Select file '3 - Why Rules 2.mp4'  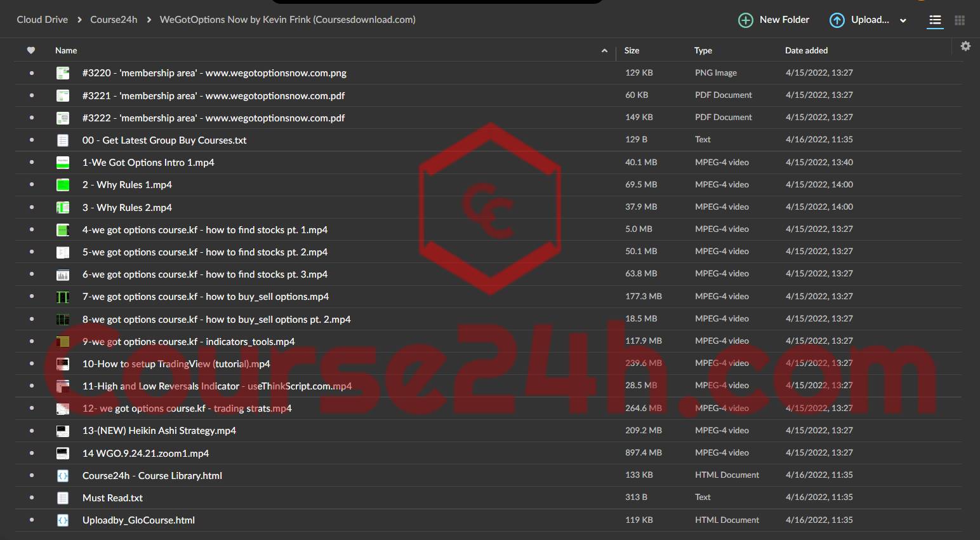pos(127,207)
